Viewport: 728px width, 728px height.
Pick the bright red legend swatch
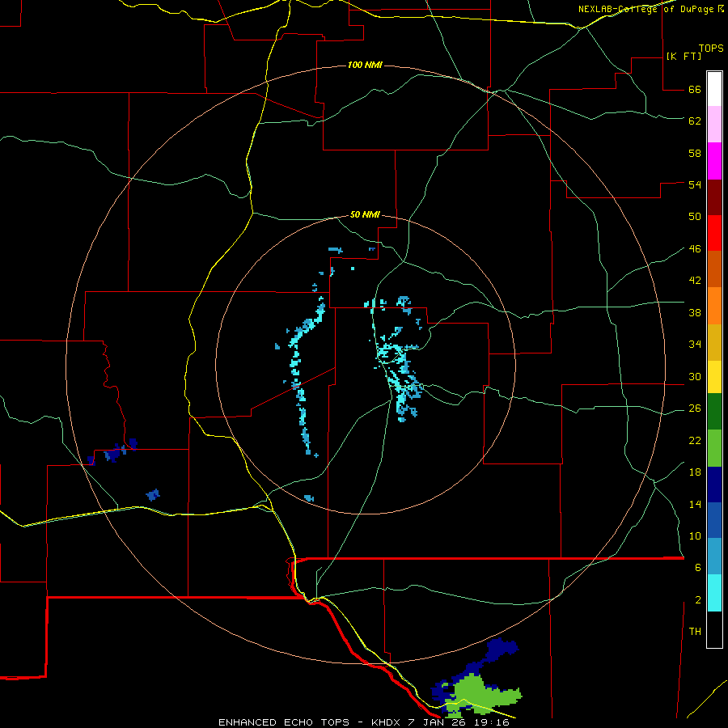714,233
